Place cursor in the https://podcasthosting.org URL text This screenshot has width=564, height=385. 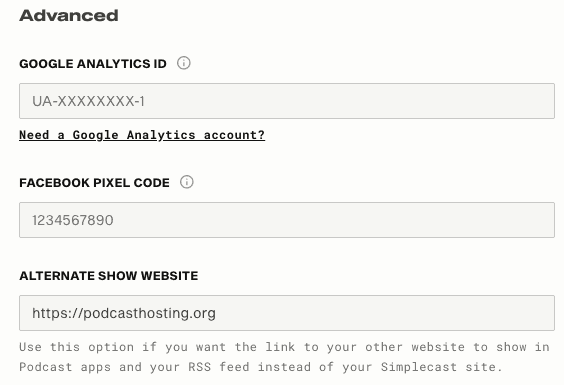coord(124,313)
